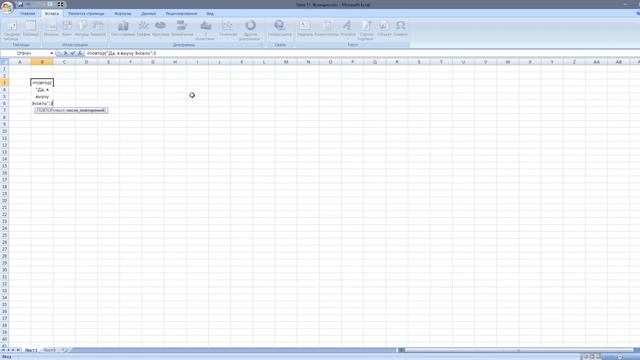Open the Shapes (Фигуры) gallery

[82, 29]
